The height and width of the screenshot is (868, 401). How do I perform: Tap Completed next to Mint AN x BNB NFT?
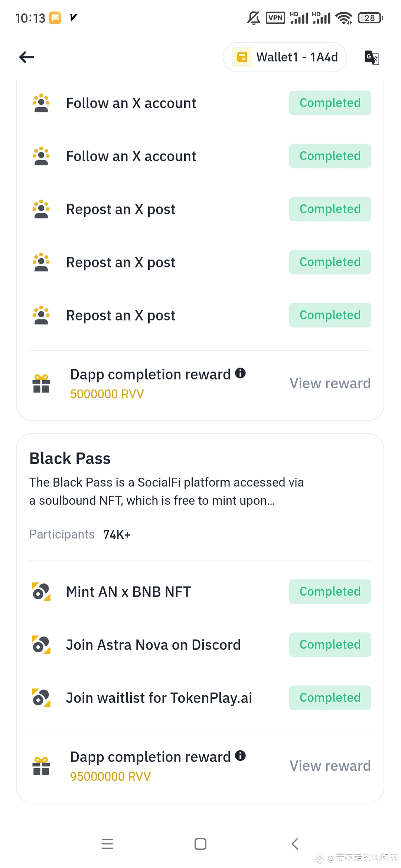pyautogui.click(x=330, y=592)
